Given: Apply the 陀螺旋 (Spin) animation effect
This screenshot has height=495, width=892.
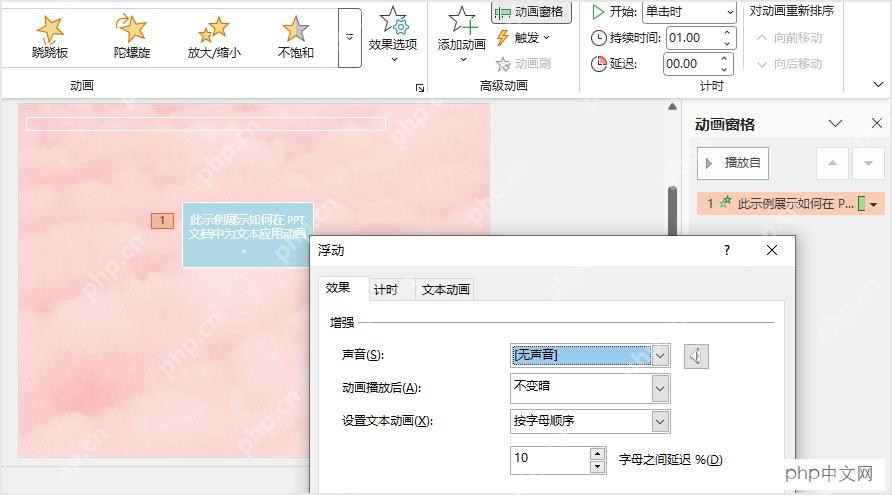Looking at the screenshot, I should [131, 36].
